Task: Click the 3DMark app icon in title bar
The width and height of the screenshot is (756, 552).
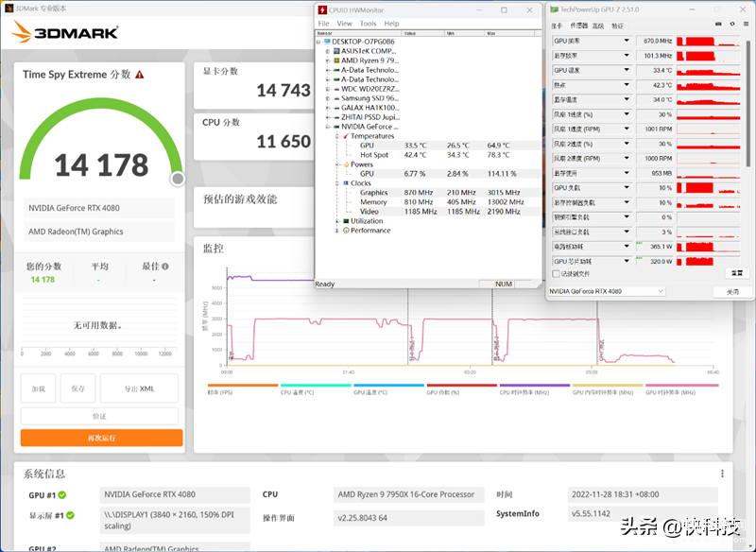Action: pyautogui.click(x=9, y=9)
